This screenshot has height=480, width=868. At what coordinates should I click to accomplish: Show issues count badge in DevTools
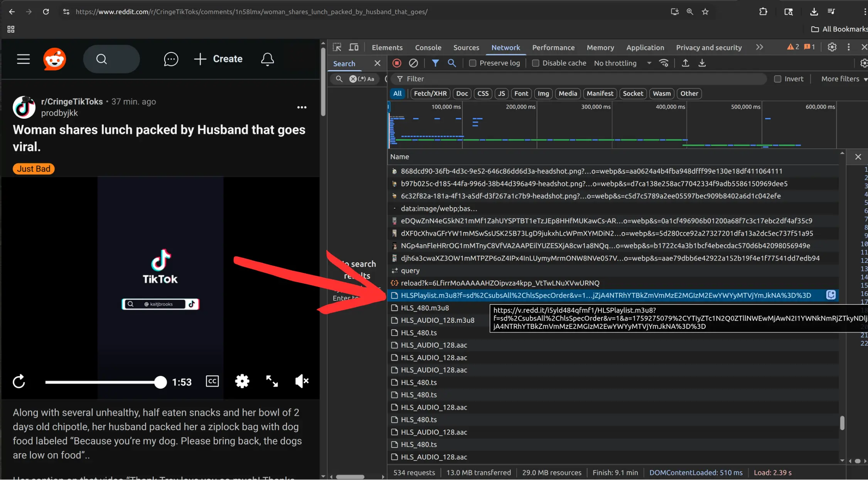[810, 47]
